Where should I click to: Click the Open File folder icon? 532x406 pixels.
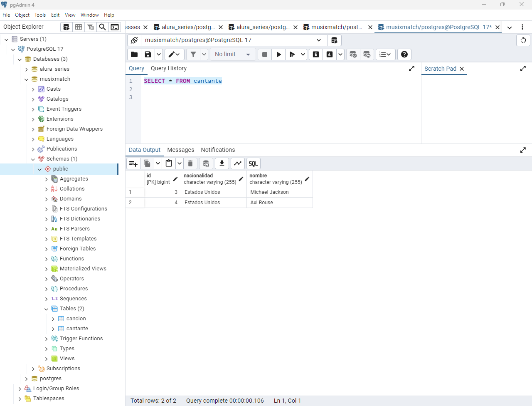134,54
